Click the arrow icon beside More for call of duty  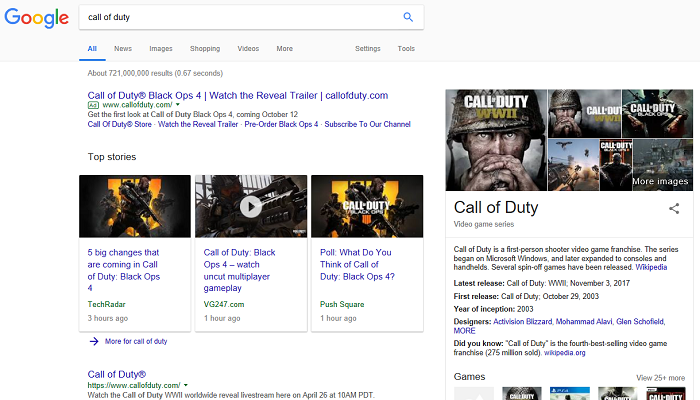coord(94,342)
